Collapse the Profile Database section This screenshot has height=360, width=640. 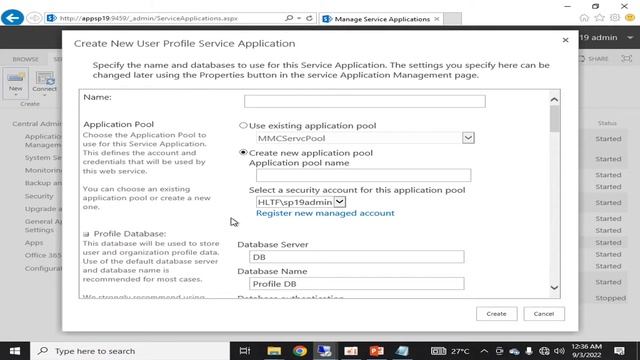(86, 234)
